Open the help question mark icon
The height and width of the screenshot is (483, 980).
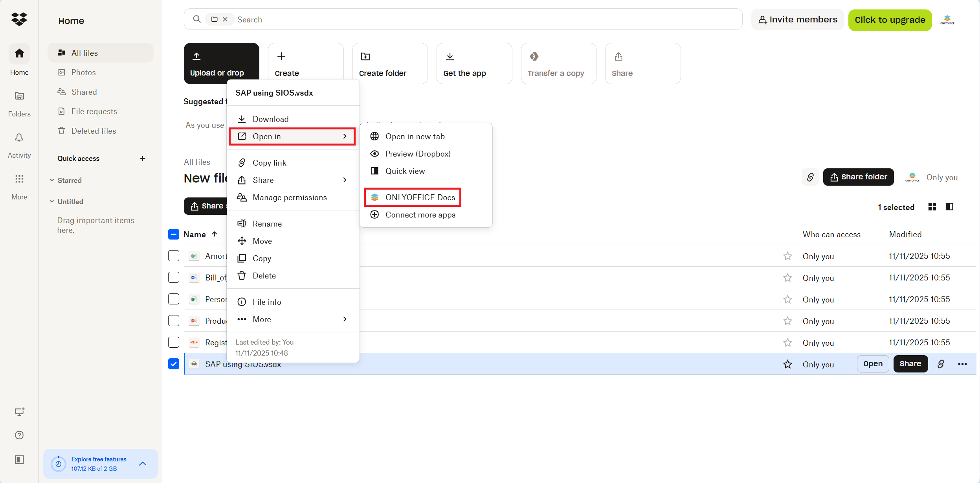tap(19, 435)
